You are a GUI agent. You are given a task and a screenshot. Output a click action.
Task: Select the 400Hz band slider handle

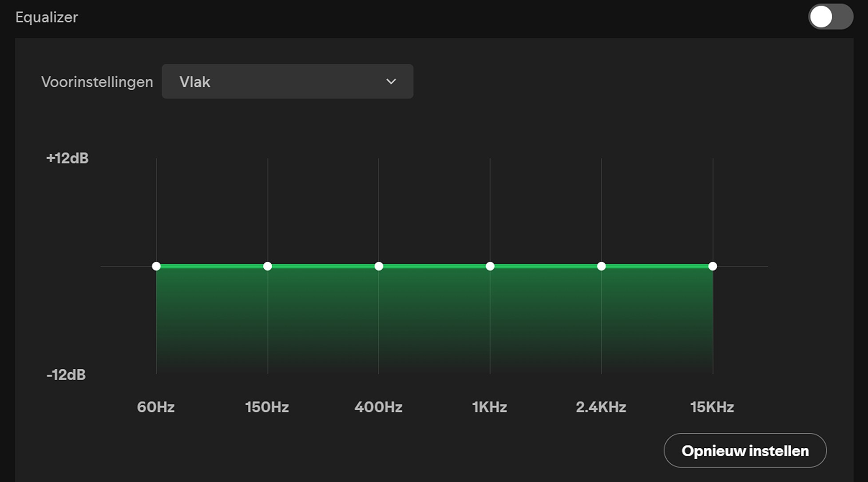click(379, 266)
